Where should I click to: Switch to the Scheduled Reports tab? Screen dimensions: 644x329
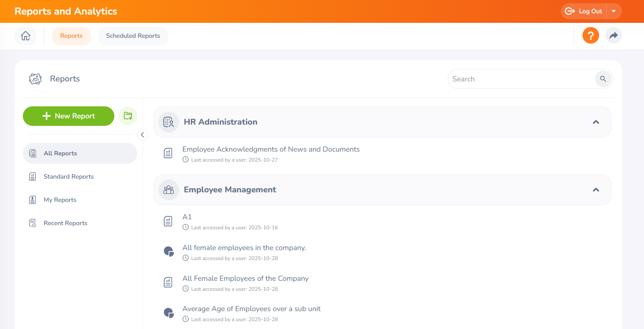133,36
